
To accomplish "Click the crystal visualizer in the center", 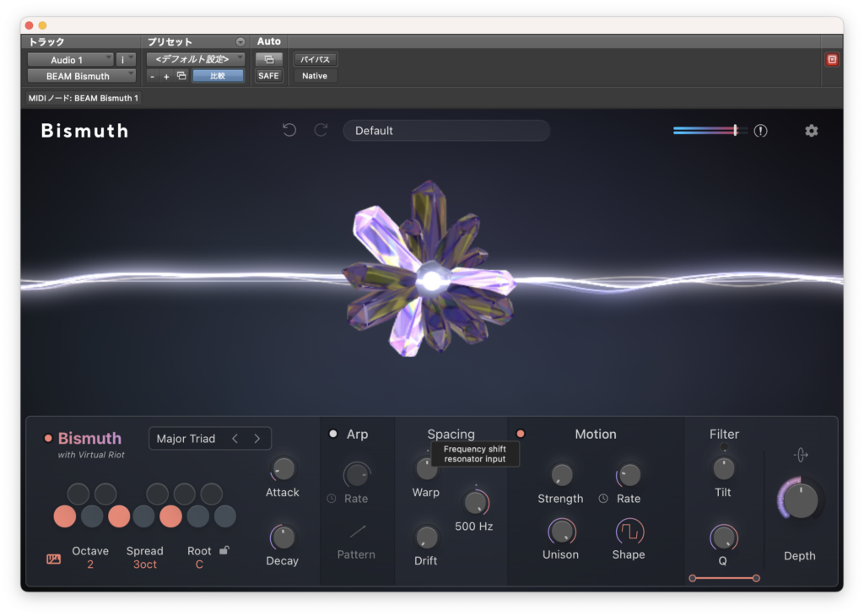I will 429,269.
